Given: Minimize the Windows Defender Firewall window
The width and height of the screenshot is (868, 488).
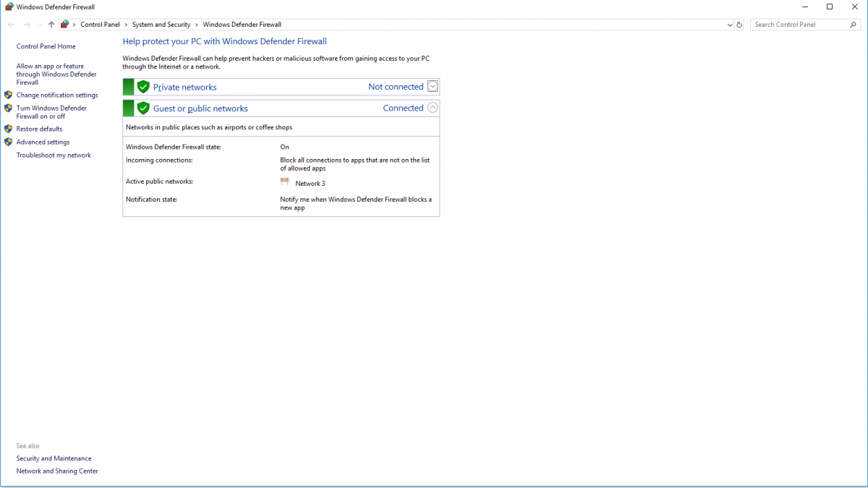Looking at the screenshot, I should [x=805, y=7].
